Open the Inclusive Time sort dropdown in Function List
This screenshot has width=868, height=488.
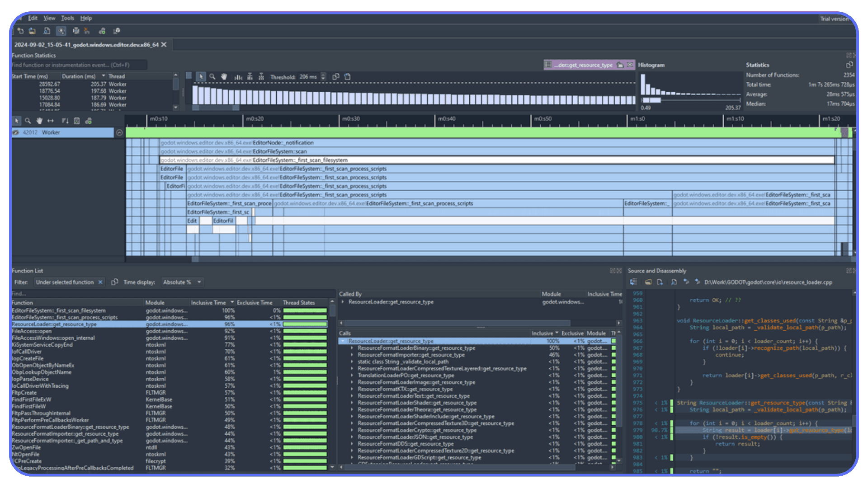point(232,302)
